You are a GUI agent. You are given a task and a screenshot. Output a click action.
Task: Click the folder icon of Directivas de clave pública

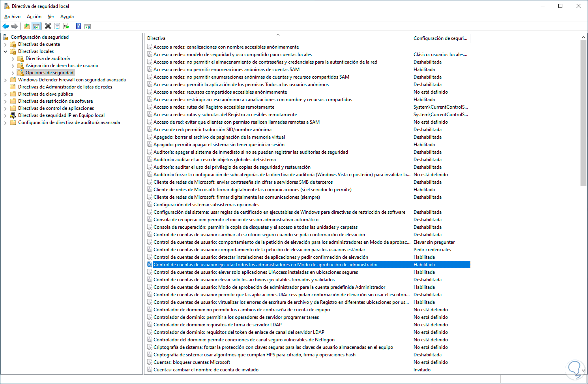(x=13, y=94)
